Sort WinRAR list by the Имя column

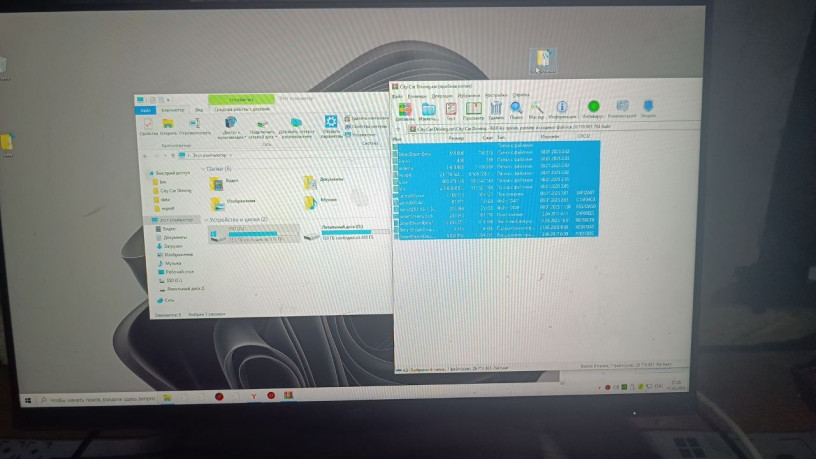pos(397,139)
